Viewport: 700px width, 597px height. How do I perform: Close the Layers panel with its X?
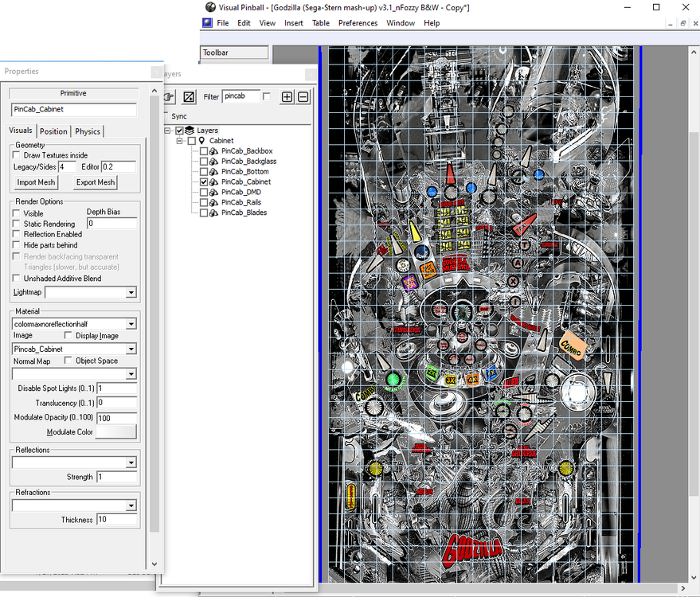coord(311,74)
